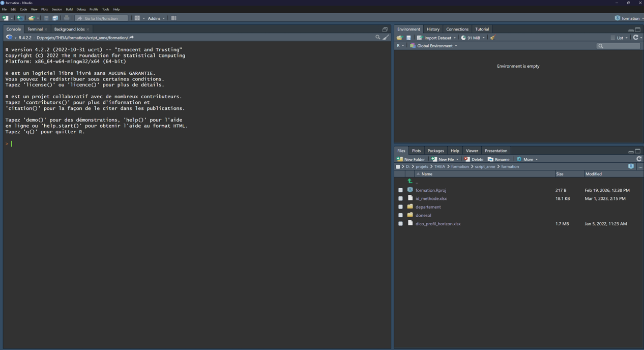Sort files by the Modified column
The width and height of the screenshot is (644, 350).
click(x=593, y=174)
